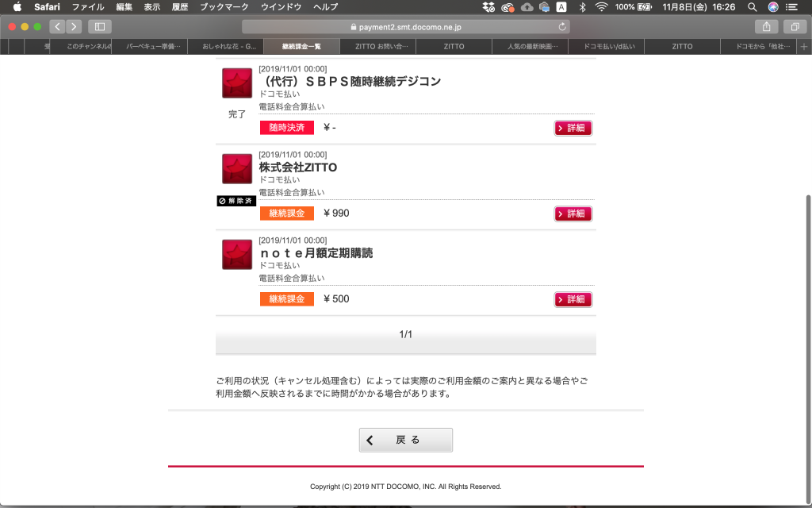Image resolution: width=812 pixels, height=508 pixels.
Task: Open the Wi-Fi status menu
Action: pos(601,6)
